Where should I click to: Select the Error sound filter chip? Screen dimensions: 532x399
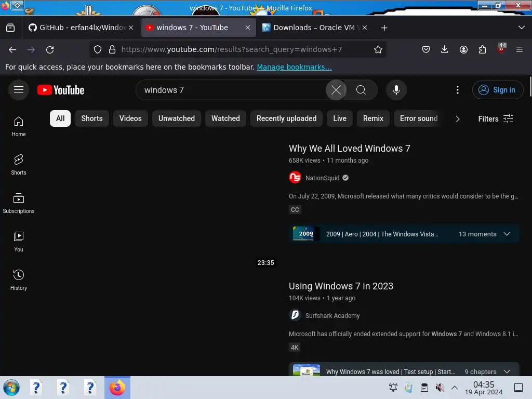(x=418, y=118)
